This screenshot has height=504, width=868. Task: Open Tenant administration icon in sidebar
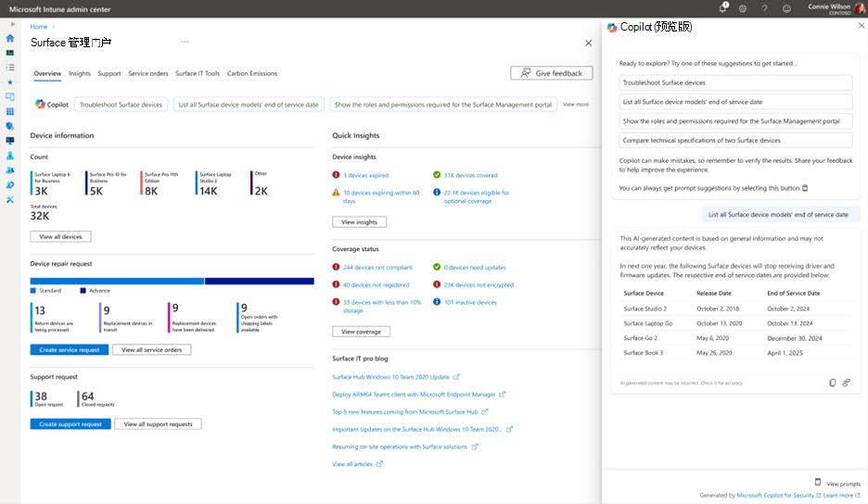(10, 185)
